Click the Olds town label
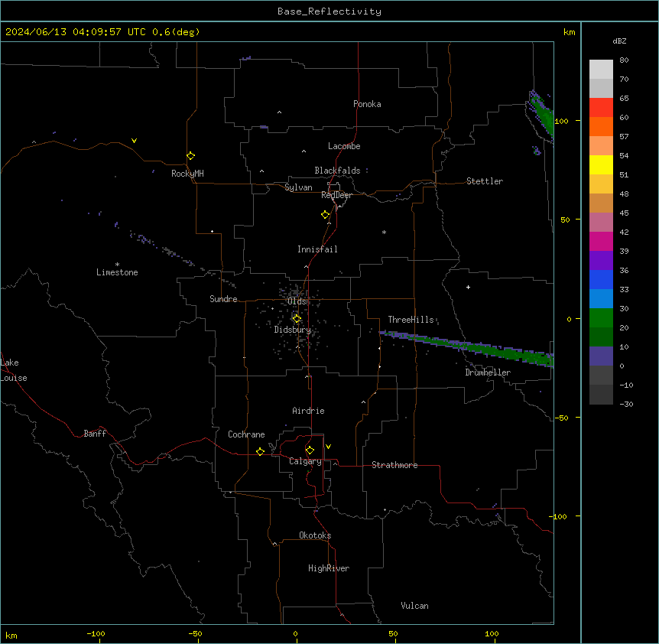The width and height of the screenshot is (659, 644). click(x=297, y=301)
